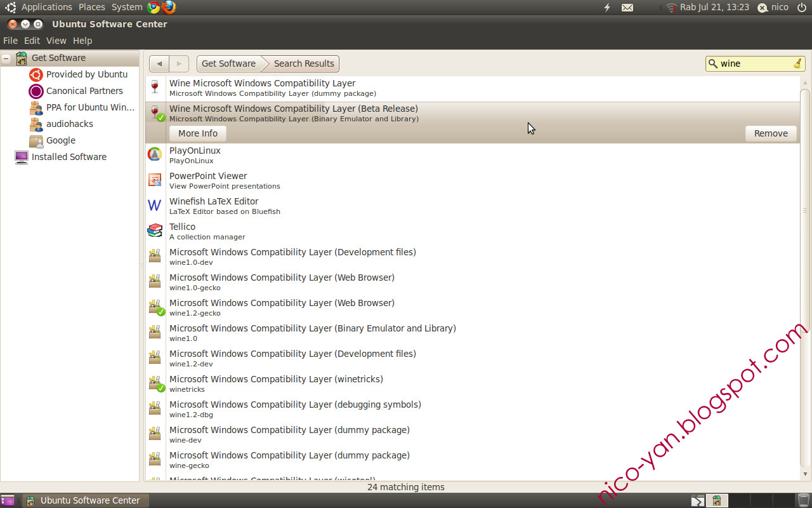The height and width of the screenshot is (508, 812).
Task: Go back with the left arrow button
Action: pos(159,63)
